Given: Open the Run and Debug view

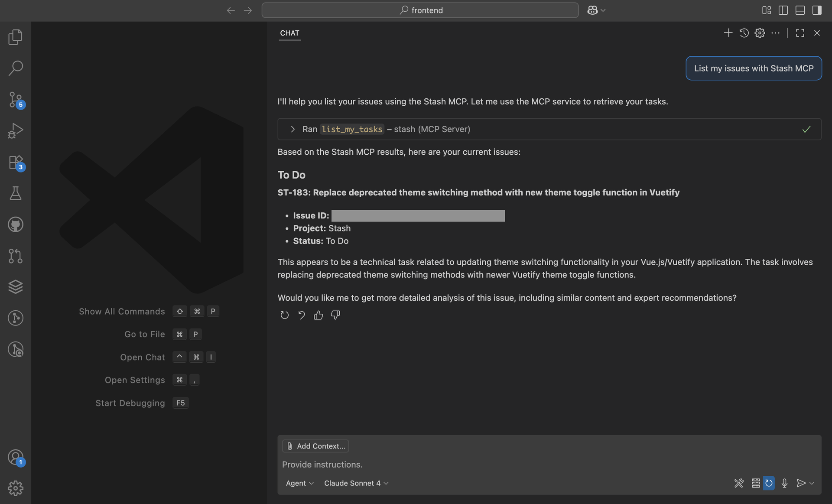Looking at the screenshot, I should point(16,131).
